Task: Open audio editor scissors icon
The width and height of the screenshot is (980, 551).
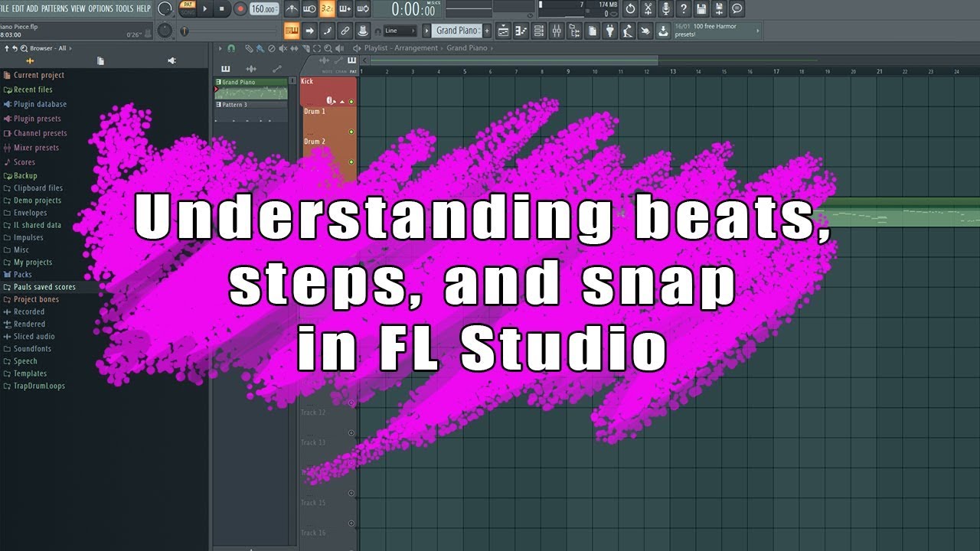Action: point(648,9)
